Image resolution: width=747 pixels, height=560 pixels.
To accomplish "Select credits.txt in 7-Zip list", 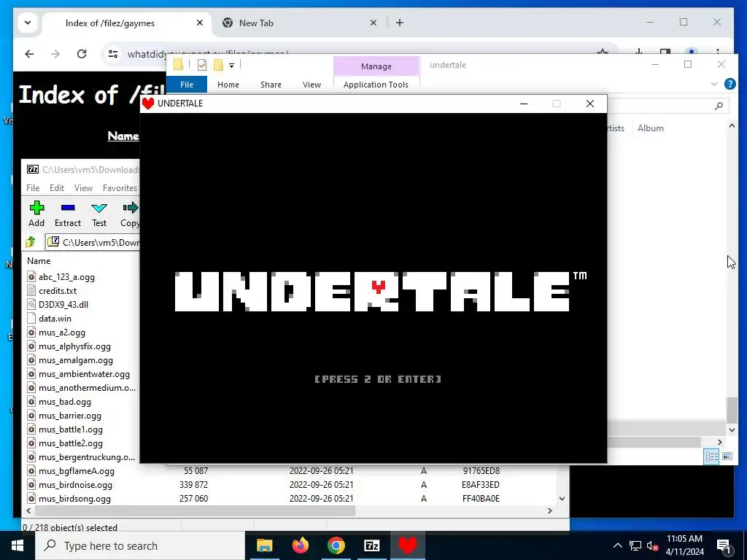I will tap(57, 291).
